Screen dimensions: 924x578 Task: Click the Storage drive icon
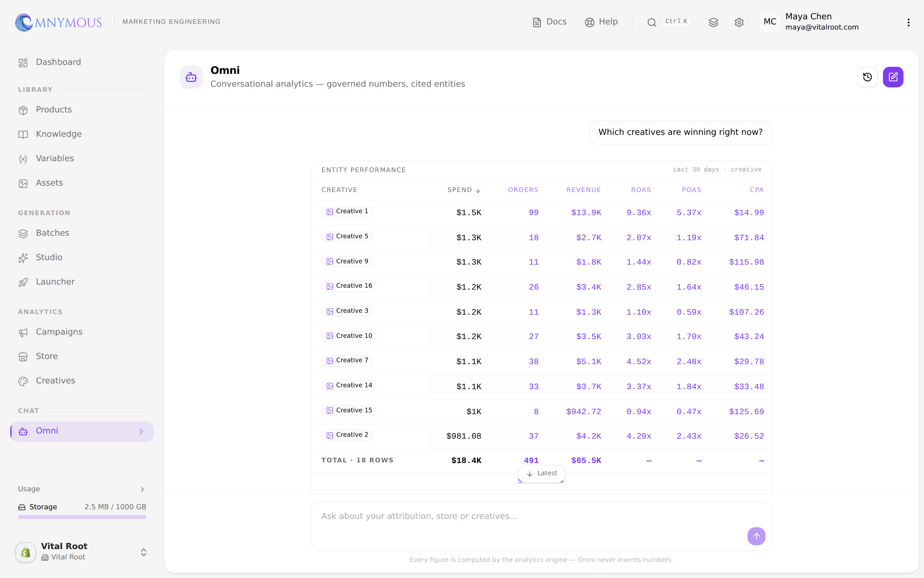tap(22, 507)
